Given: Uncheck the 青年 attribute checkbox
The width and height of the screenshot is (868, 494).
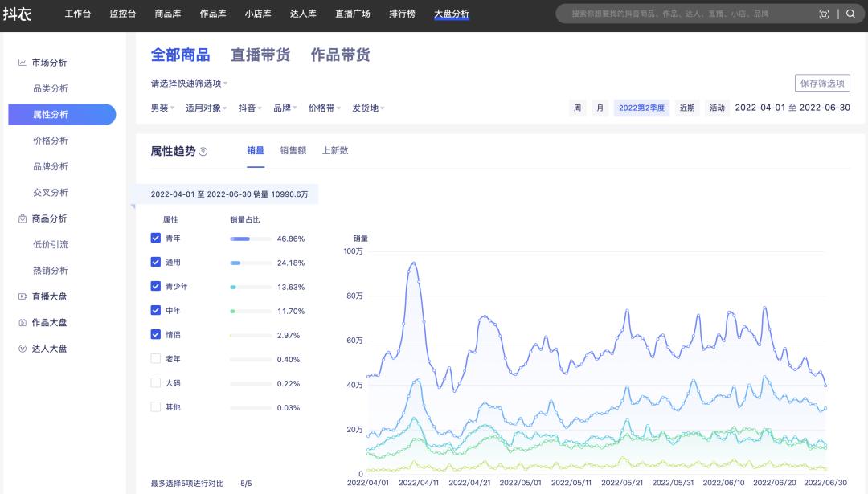Looking at the screenshot, I should coord(156,238).
